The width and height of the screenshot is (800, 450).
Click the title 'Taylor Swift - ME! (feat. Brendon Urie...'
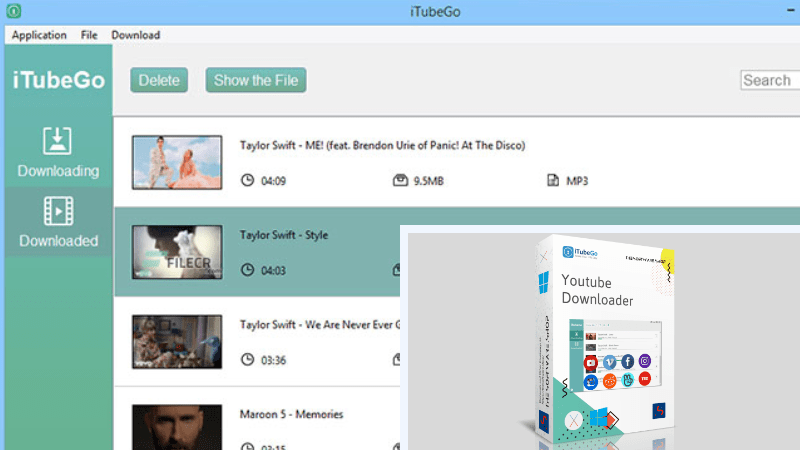pos(382,145)
